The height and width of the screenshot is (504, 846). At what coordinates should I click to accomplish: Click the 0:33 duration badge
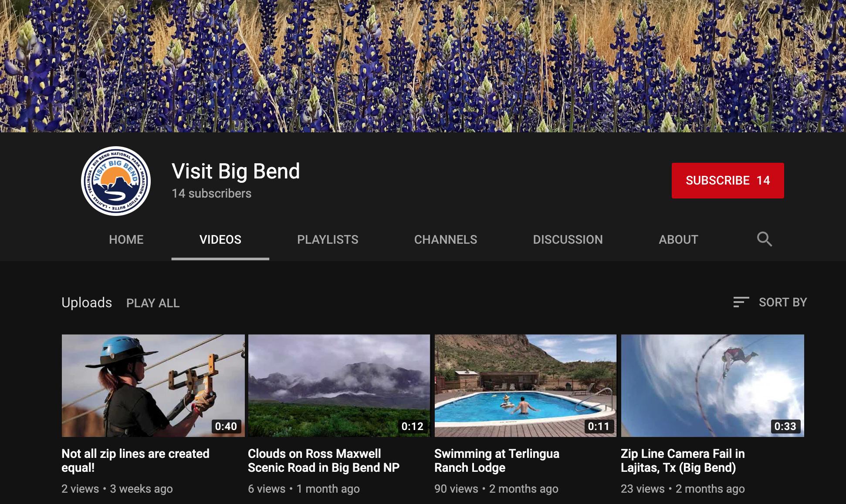pyautogui.click(x=785, y=426)
